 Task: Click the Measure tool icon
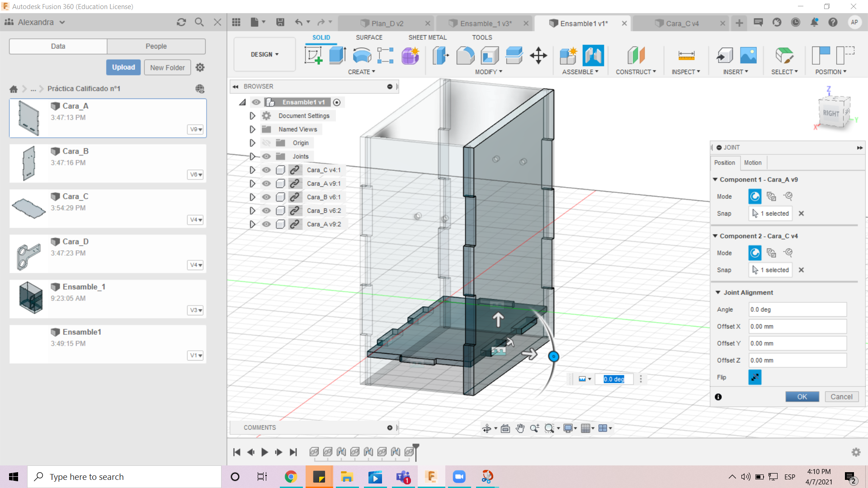coord(686,56)
